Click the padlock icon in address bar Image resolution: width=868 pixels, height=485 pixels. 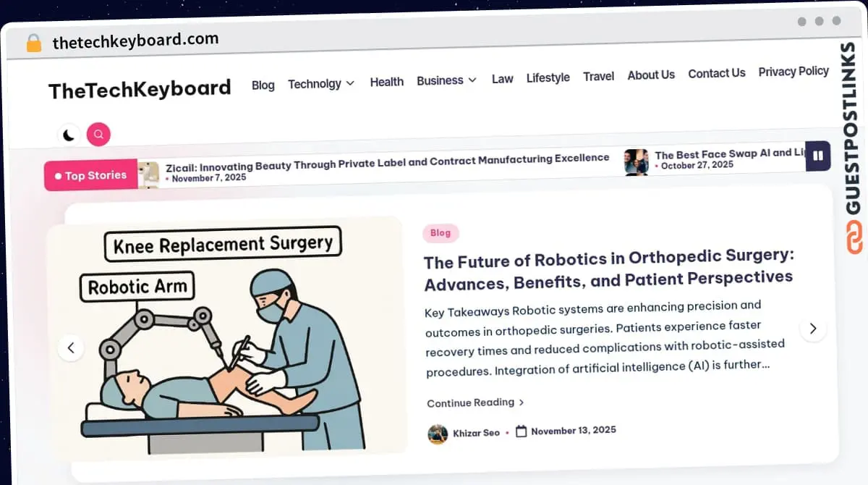(x=34, y=43)
